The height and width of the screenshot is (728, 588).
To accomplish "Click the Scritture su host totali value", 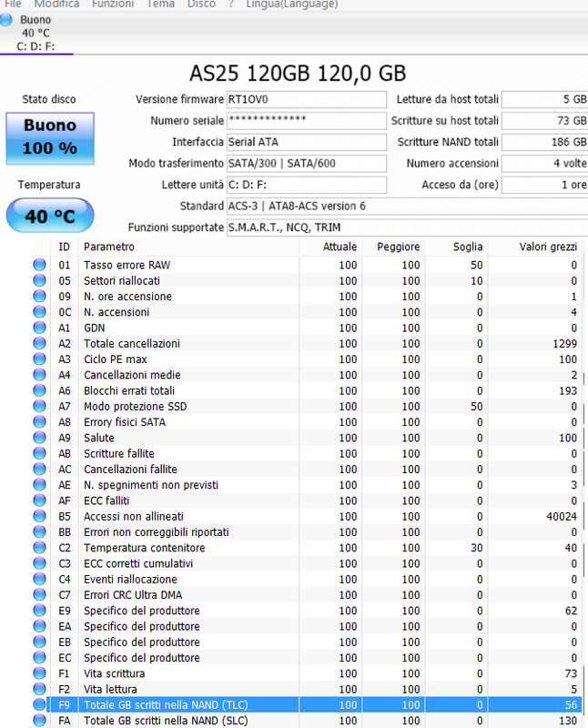I will (545, 121).
